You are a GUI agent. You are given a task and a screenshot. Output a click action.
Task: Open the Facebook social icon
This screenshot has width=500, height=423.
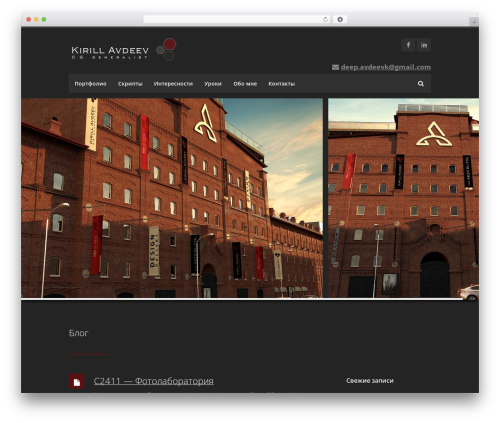pyautogui.click(x=408, y=45)
